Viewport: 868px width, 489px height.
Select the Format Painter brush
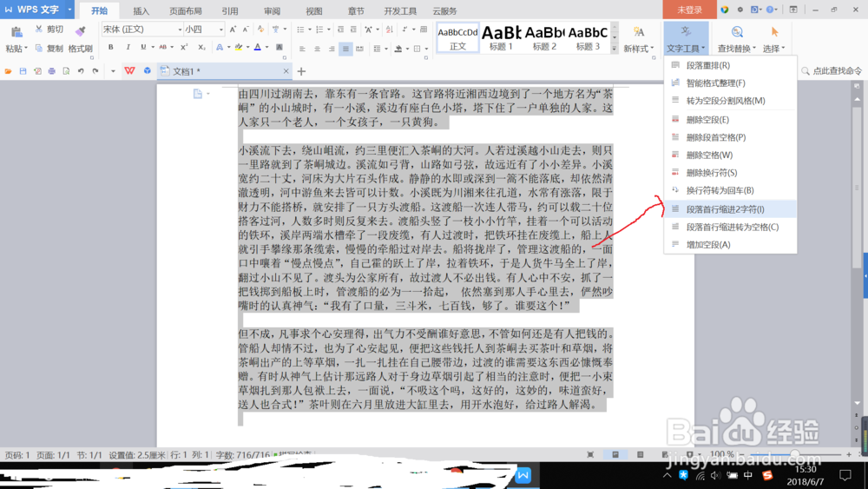pyautogui.click(x=80, y=31)
